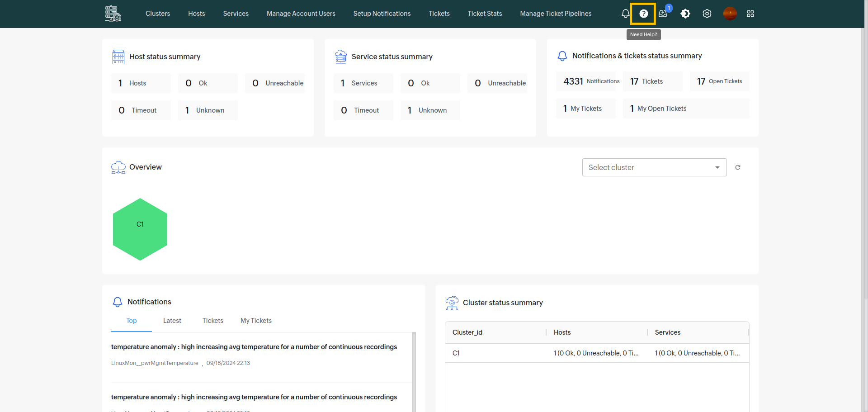Open Manage Ticket Pipelines
Image resolution: width=868 pixels, height=412 pixels.
556,14
